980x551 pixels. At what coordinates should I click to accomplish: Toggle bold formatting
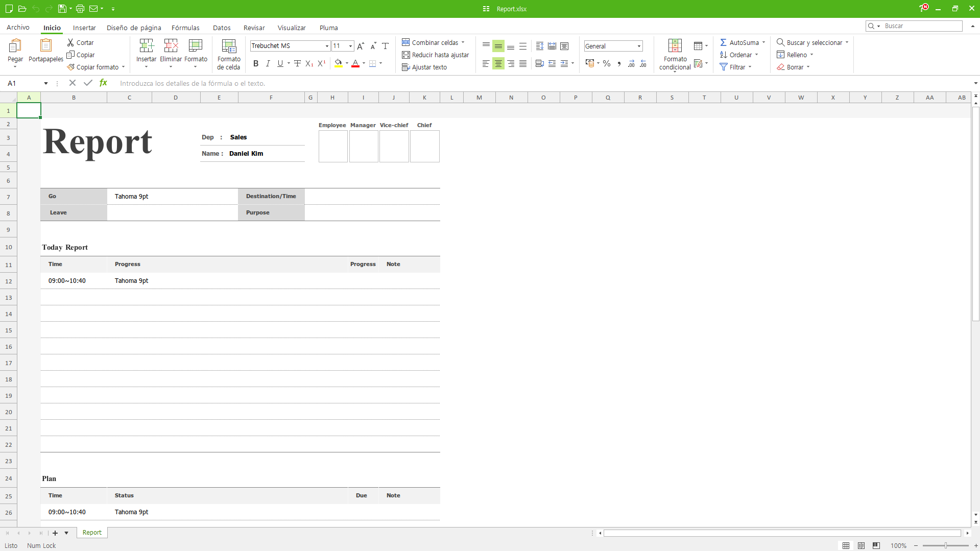[x=256, y=63]
